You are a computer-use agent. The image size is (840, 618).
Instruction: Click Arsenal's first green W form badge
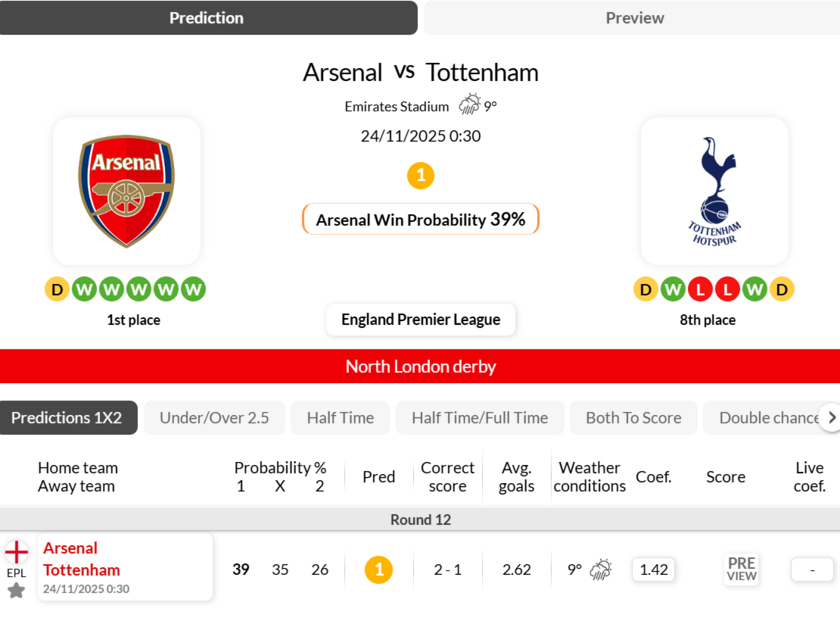click(x=84, y=290)
